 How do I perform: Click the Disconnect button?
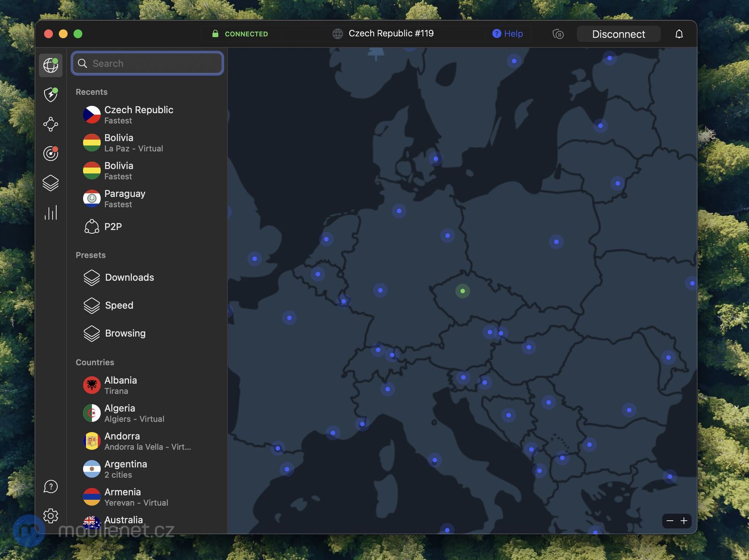[x=618, y=34]
